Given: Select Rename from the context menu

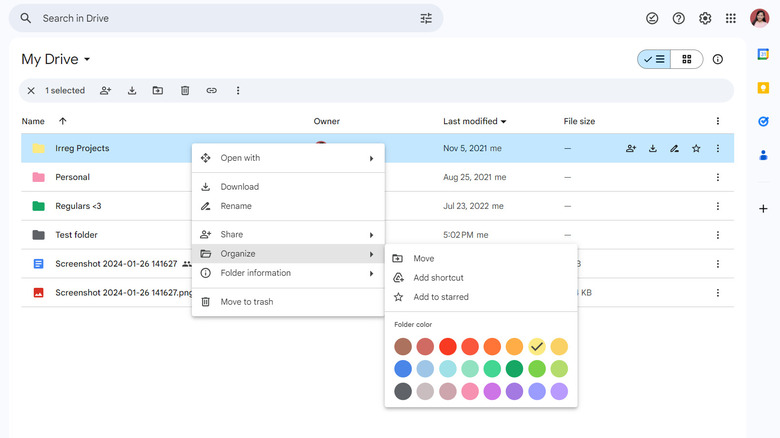Looking at the screenshot, I should [236, 206].
